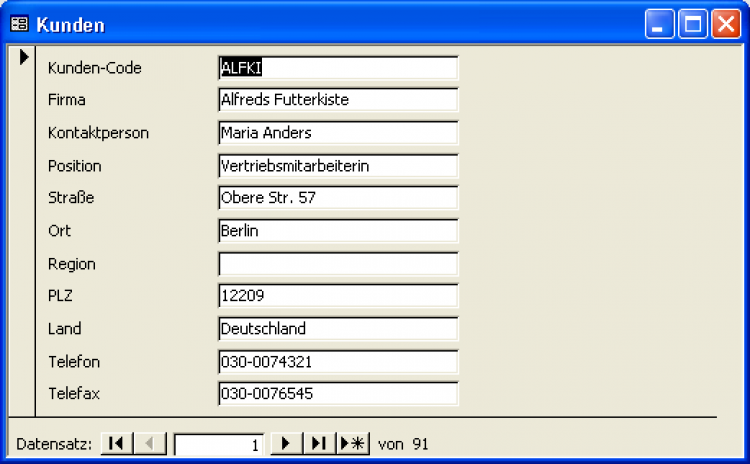750x464 pixels.
Task: Click the Ort field containing Berlin
Action: tap(337, 231)
